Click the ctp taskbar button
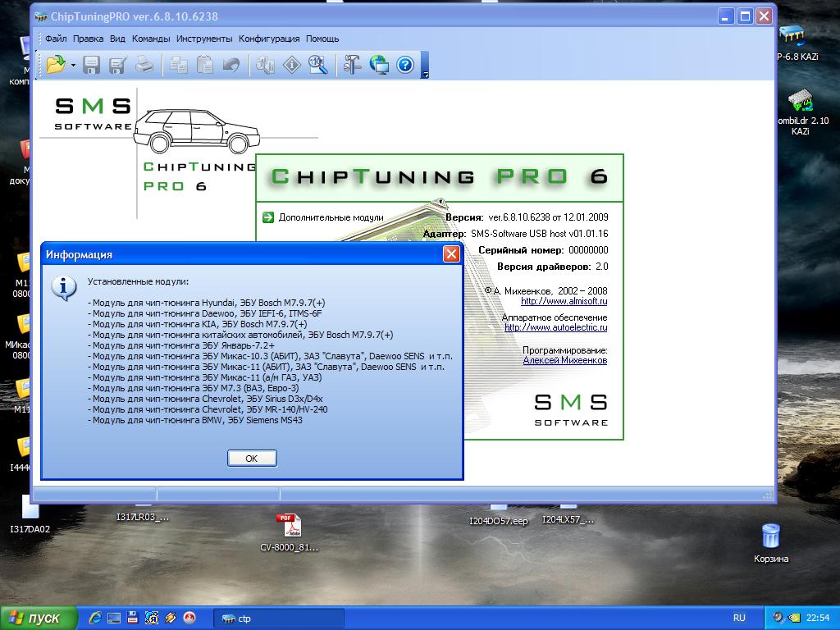This screenshot has height=630, width=840. [279, 619]
